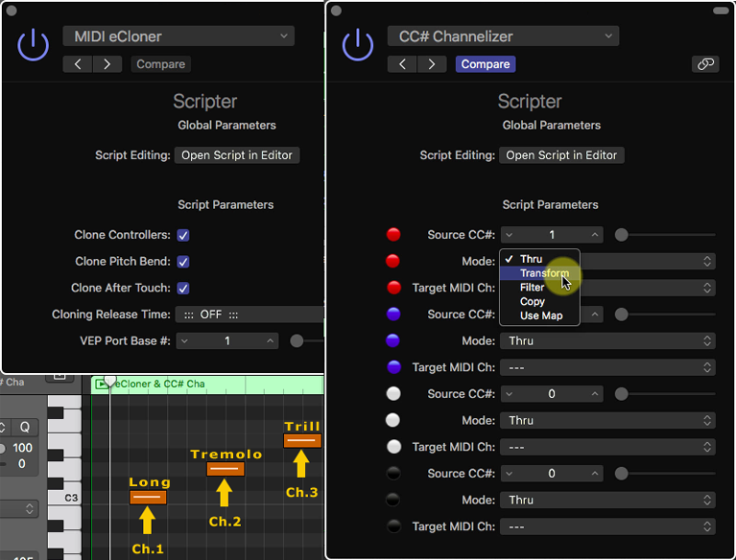Uncheck Clone After Touch checkbox
736x560 pixels.
[x=183, y=288]
